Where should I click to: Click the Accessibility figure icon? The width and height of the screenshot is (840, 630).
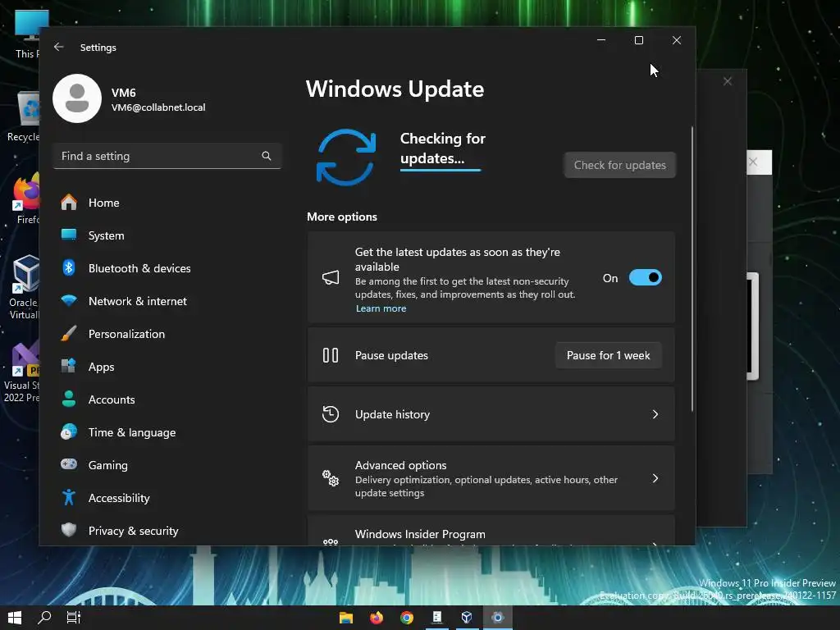point(69,497)
